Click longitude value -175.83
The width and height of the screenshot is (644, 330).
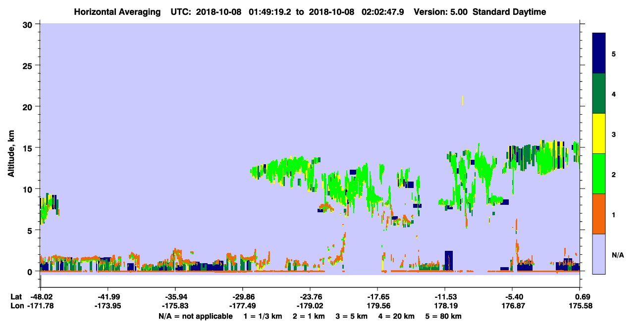tap(175, 306)
